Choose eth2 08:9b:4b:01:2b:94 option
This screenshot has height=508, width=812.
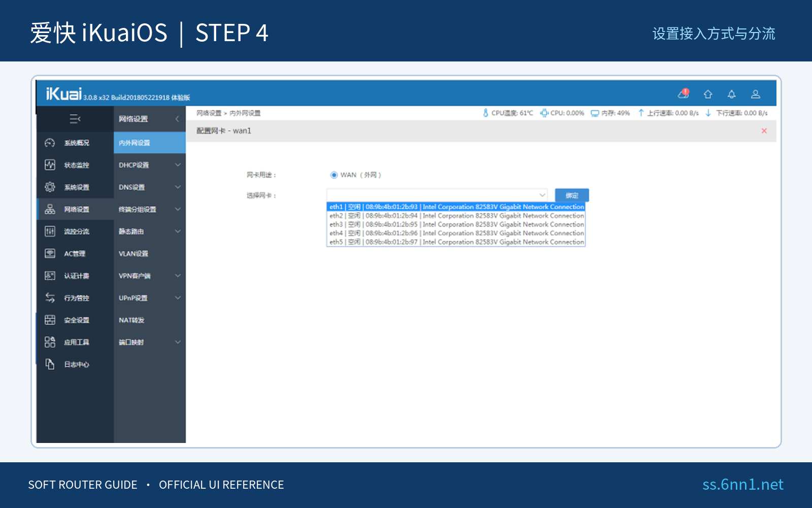pyautogui.click(x=456, y=215)
